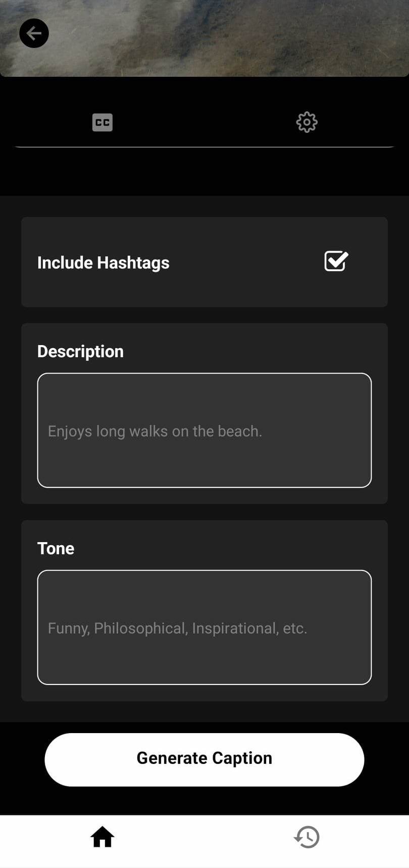Viewport: 409px width, 868px height.
Task: Toggle the Include Hashtags checkbox
Action: click(336, 261)
